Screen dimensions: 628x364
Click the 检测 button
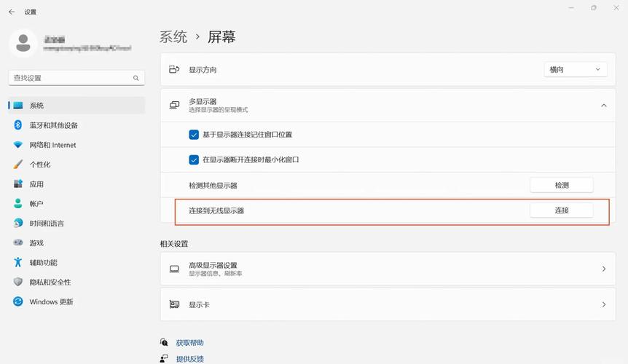(561, 186)
